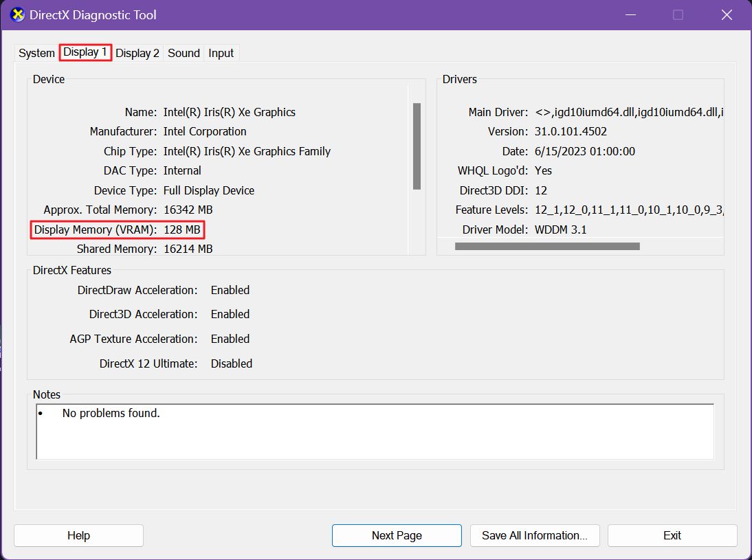Click total memory value '16342 MB'

188,210
